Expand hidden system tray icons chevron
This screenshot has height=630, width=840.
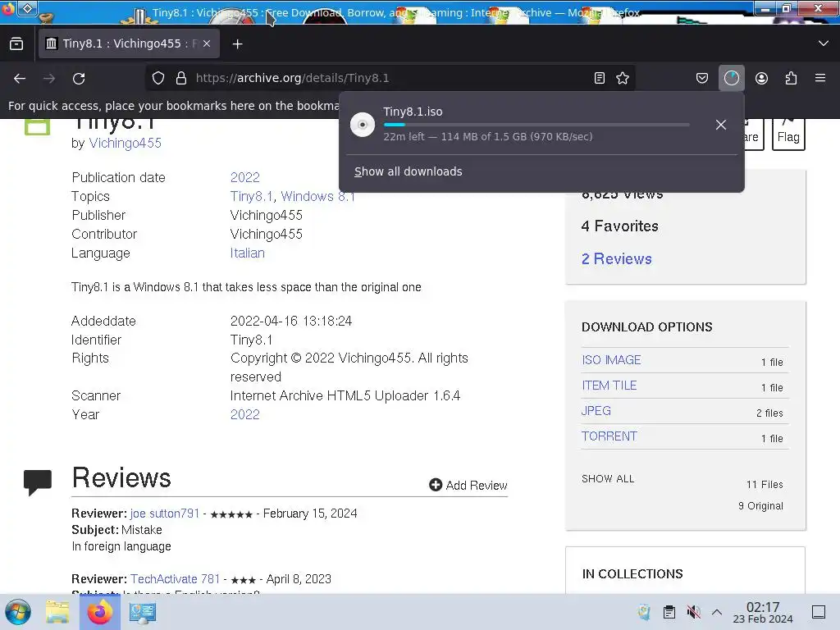pos(717,612)
